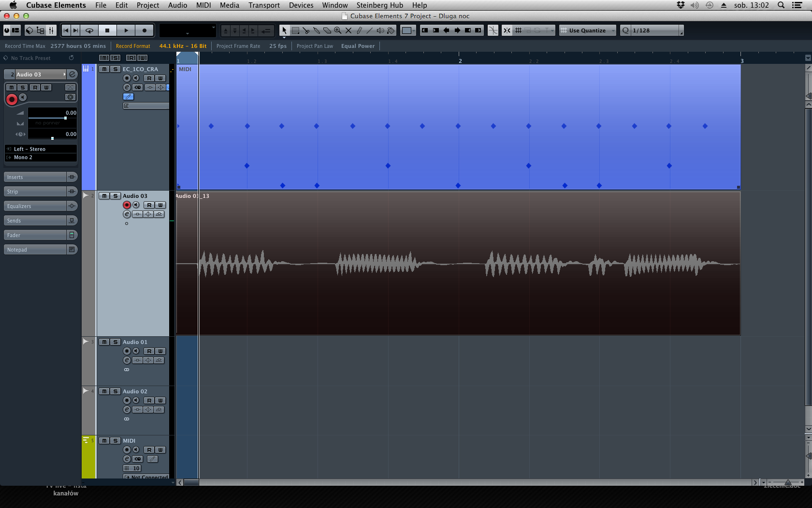
Task: Select the Object Selection arrow tool
Action: coord(284,30)
